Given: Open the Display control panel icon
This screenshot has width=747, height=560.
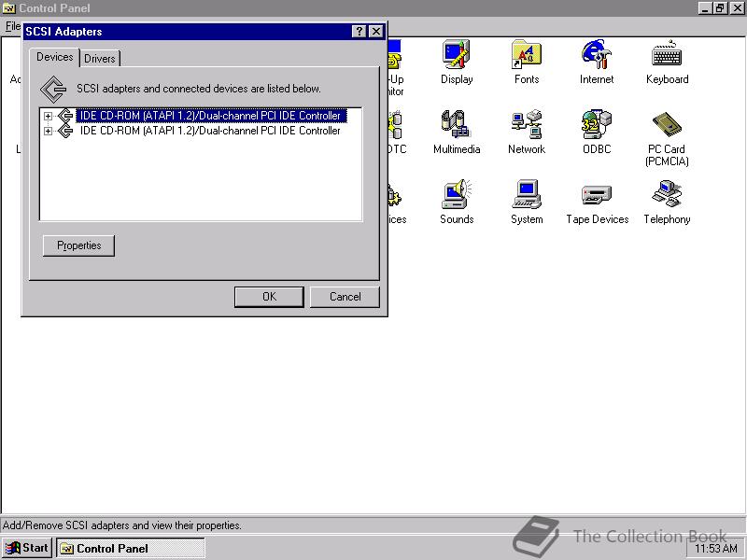Looking at the screenshot, I should [x=457, y=62].
